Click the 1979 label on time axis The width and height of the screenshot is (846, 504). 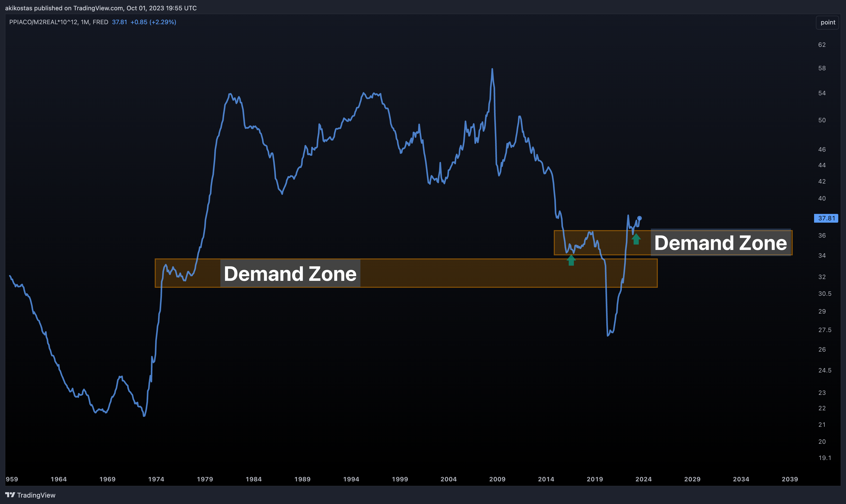pyautogui.click(x=205, y=479)
